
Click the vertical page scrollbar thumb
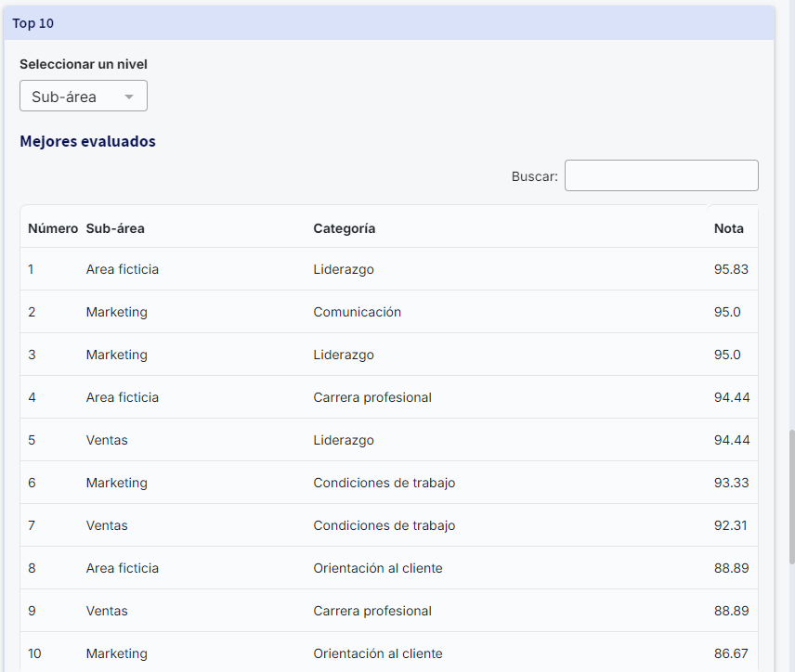click(x=790, y=495)
